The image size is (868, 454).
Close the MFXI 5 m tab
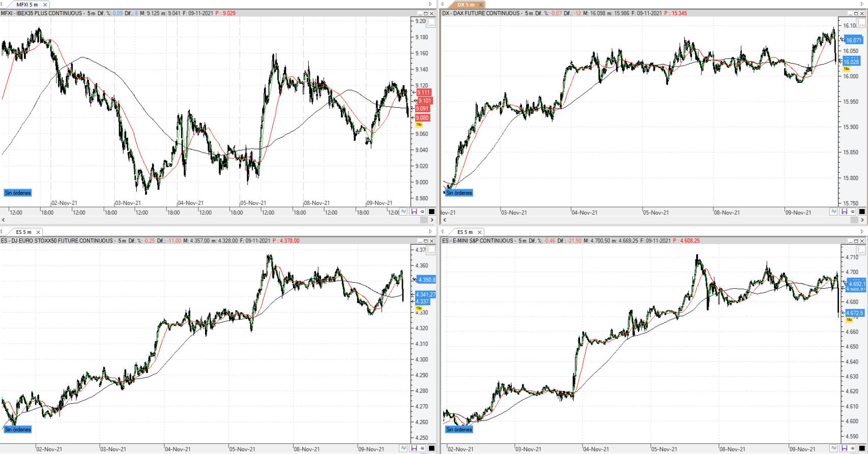coord(45,5)
